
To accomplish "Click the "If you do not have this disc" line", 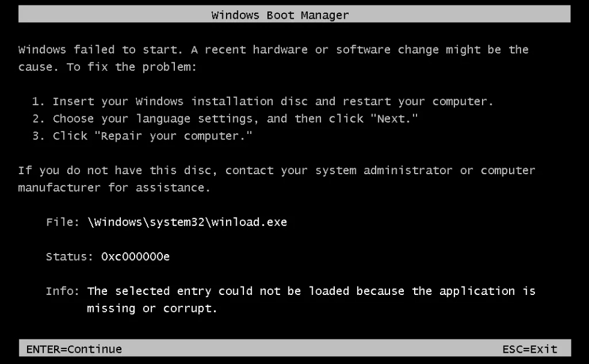I will [118, 171].
